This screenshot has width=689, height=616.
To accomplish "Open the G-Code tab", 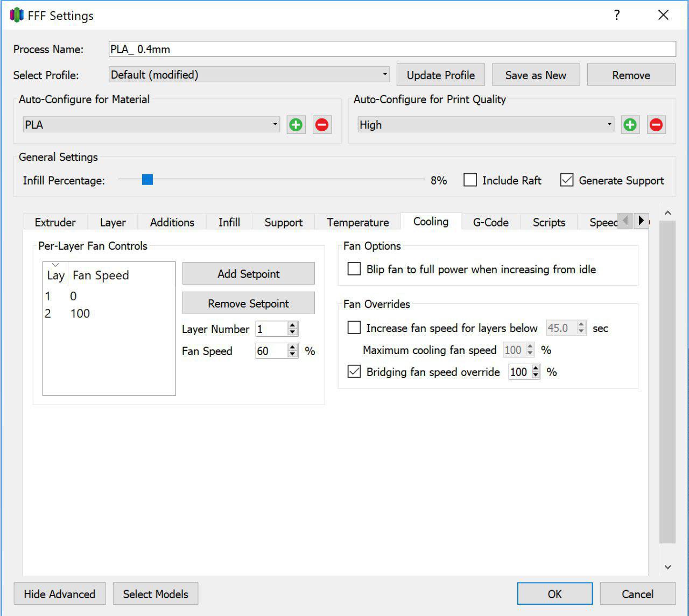I will coord(491,222).
